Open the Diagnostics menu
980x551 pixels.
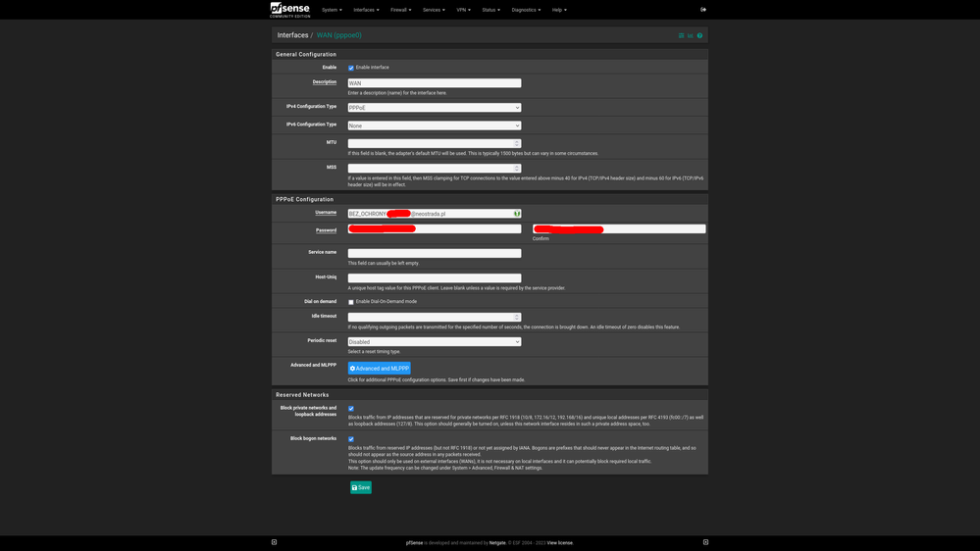[526, 10]
